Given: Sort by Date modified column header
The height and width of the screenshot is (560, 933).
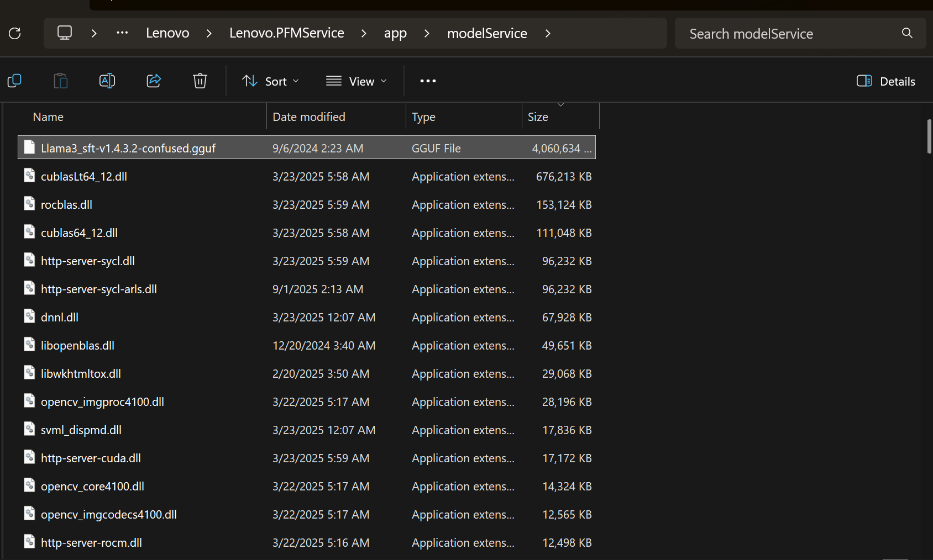Looking at the screenshot, I should click(336, 117).
